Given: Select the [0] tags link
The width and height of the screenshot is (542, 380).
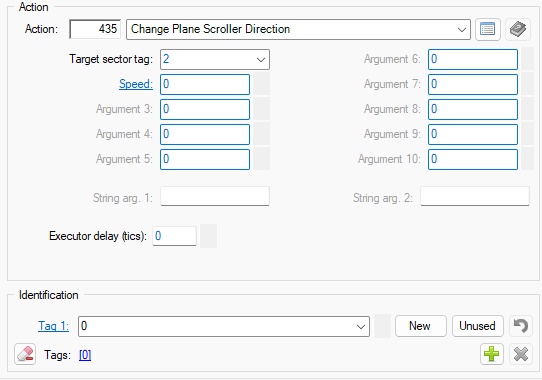Looking at the screenshot, I should [x=85, y=355].
